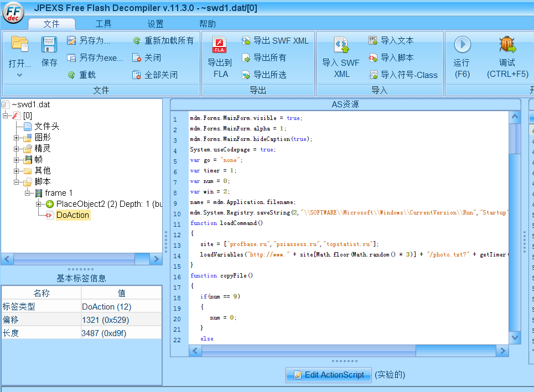Click Edit ActionScript button
The image size is (534, 392).
point(329,375)
